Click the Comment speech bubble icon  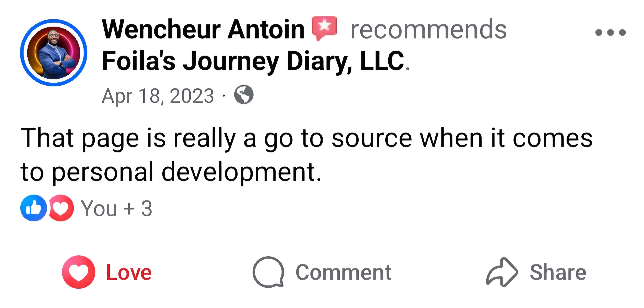268,272
